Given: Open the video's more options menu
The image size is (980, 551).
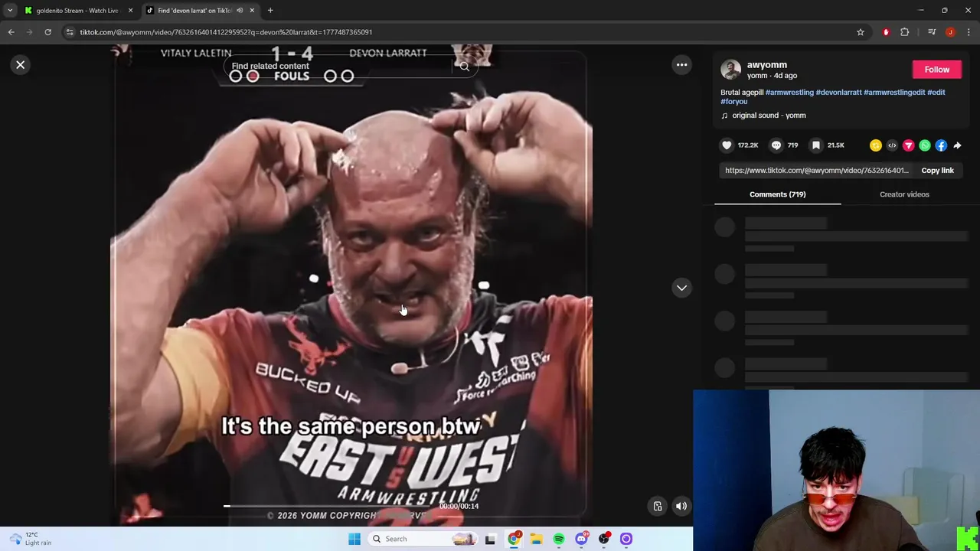Looking at the screenshot, I should point(681,65).
